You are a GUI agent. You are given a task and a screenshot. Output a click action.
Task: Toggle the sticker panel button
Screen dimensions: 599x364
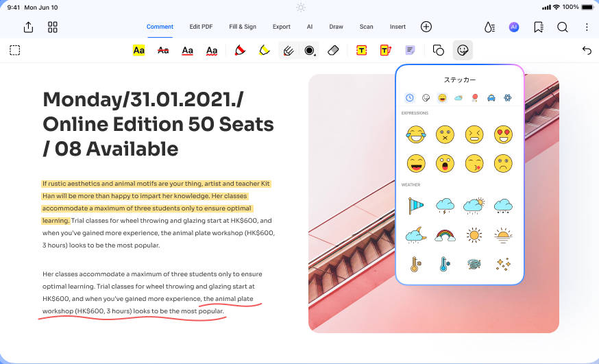(x=463, y=50)
